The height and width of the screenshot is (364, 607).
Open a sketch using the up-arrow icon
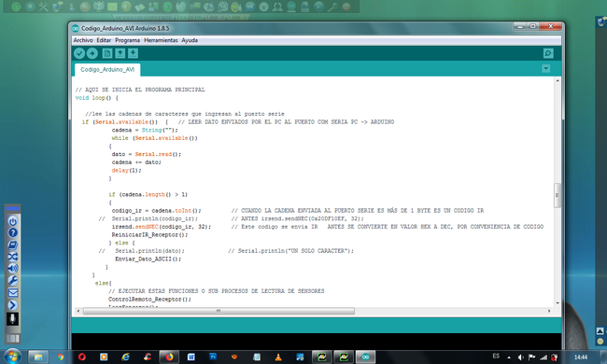(x=120, y=53)
